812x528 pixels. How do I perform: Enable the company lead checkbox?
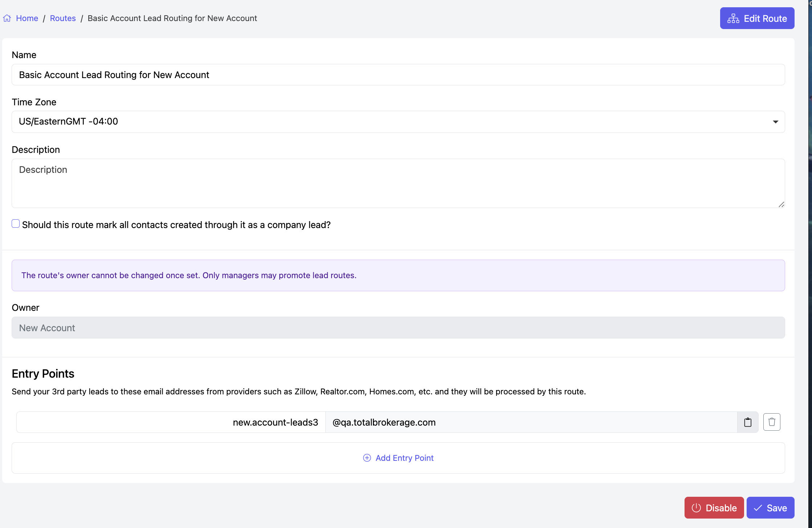tap(16, 224)
